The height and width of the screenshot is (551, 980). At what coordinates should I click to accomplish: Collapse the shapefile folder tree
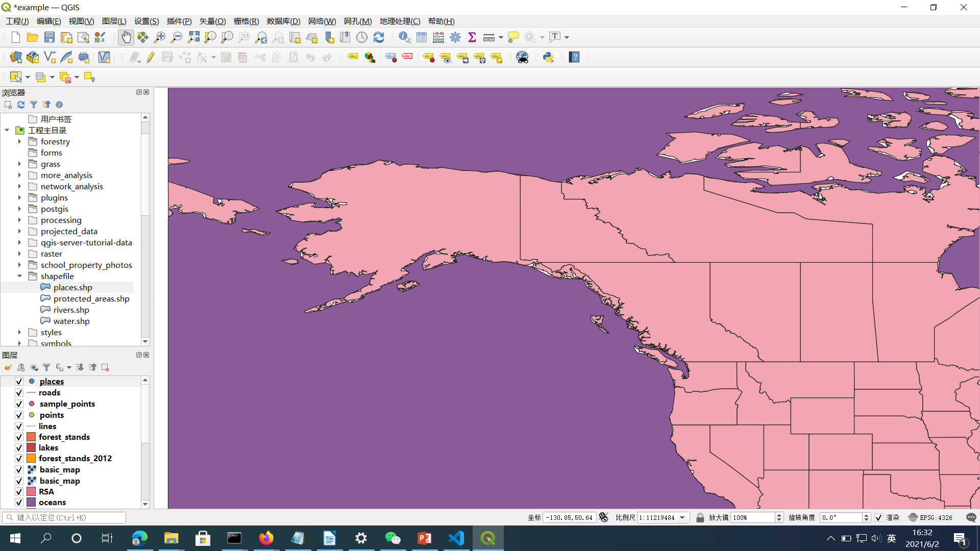[x=19, y=277]
